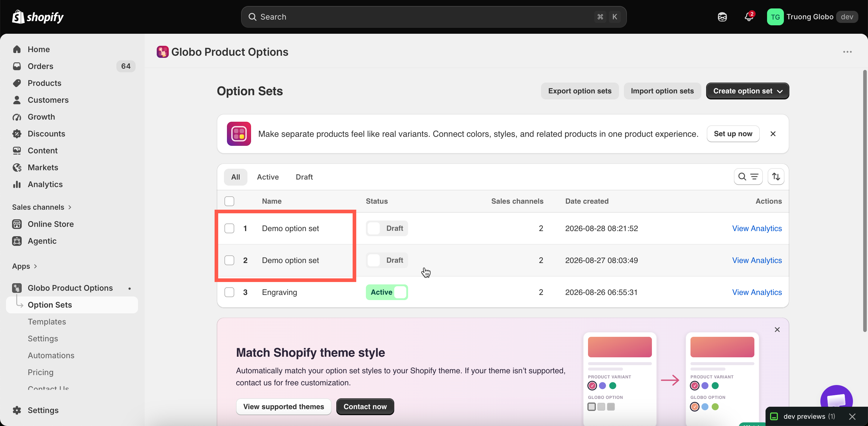Click the Contact now button
Viewport: 868px width, 426px height.
[365, 407]
